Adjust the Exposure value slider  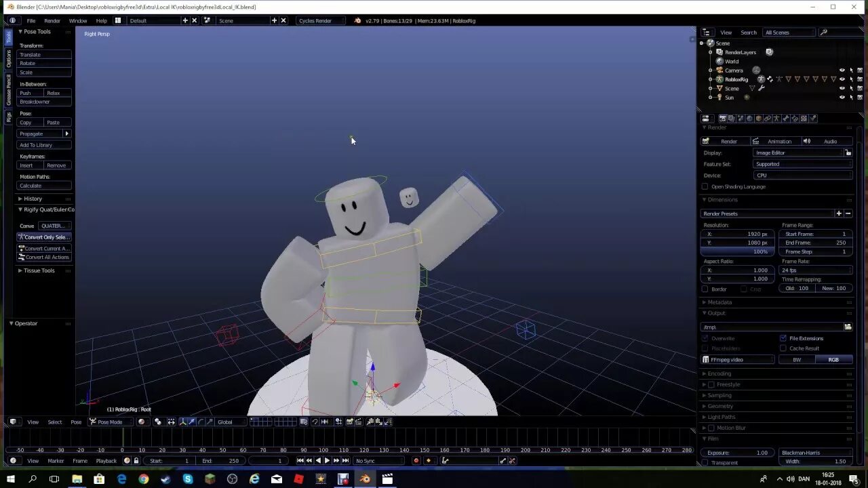(737, 452)
